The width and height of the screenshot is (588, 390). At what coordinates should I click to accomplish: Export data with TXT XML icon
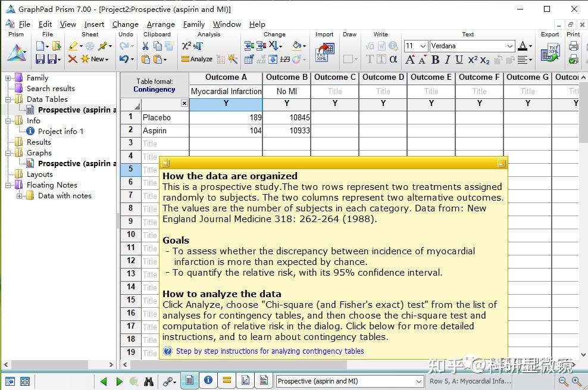(x=550, y=52)
